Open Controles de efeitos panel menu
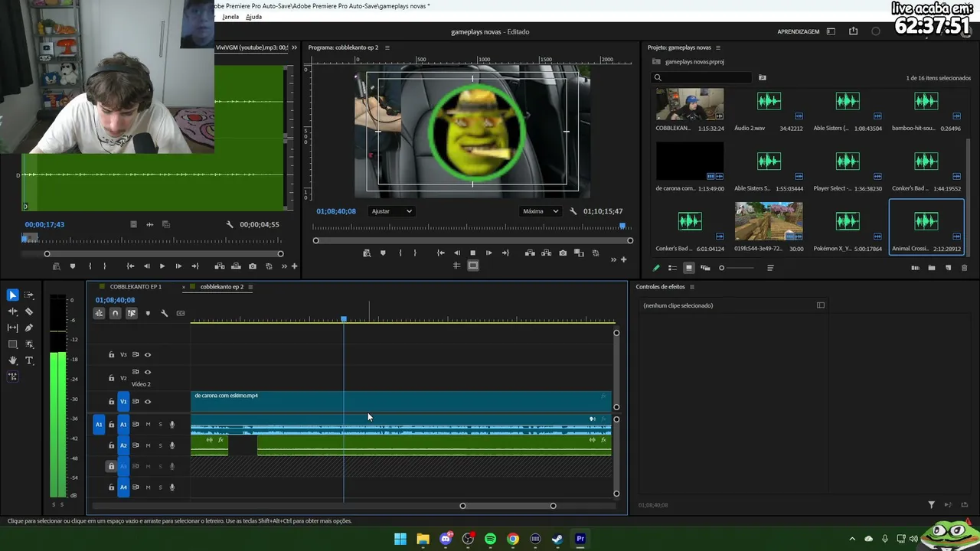Viewport: 980px width, 551px height. [692, 287]
